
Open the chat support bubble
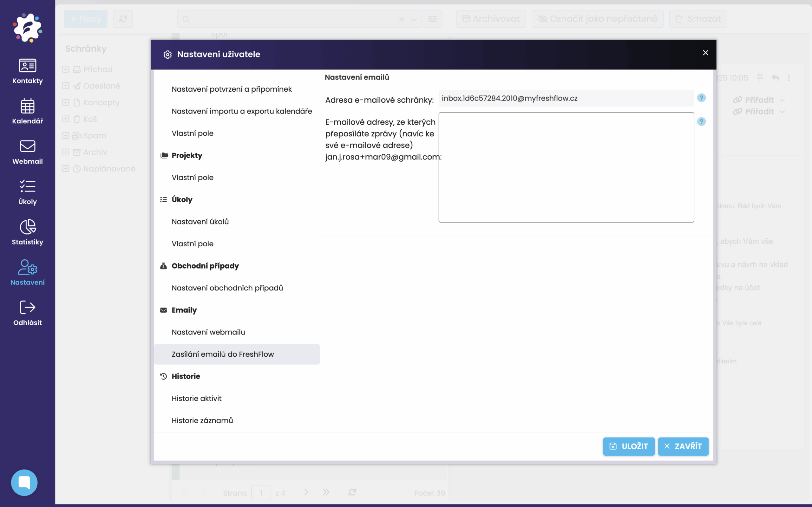click(24, 482)
